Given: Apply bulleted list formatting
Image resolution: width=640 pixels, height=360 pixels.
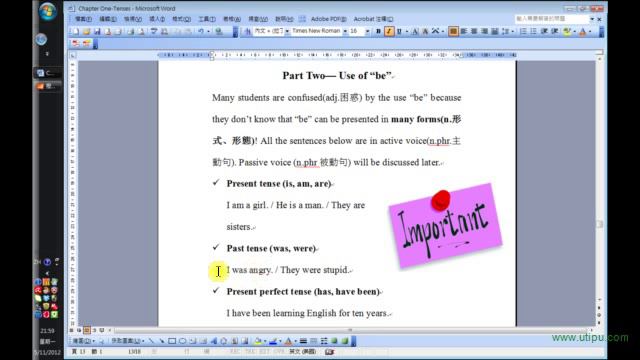Looking at the screenshot, I should point(533,31).
